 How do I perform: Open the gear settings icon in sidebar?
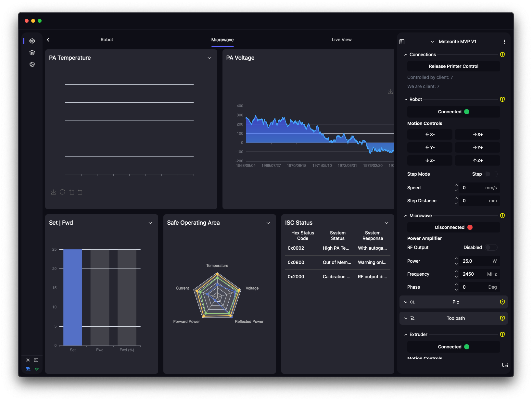(x=32, y=64)
